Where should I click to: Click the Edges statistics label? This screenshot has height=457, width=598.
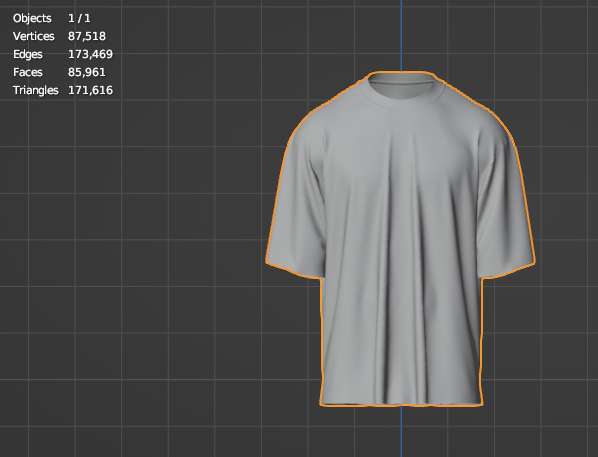tap(27, 55)
